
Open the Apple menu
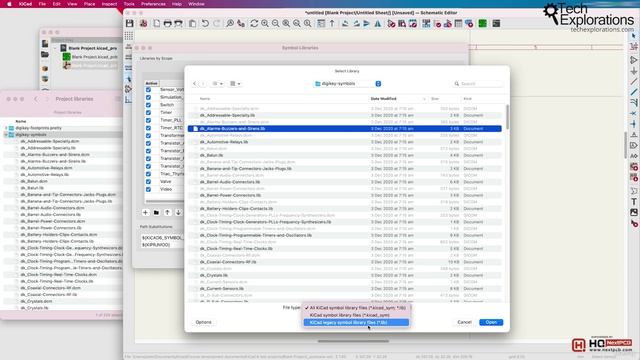click(x=9, y=4)
